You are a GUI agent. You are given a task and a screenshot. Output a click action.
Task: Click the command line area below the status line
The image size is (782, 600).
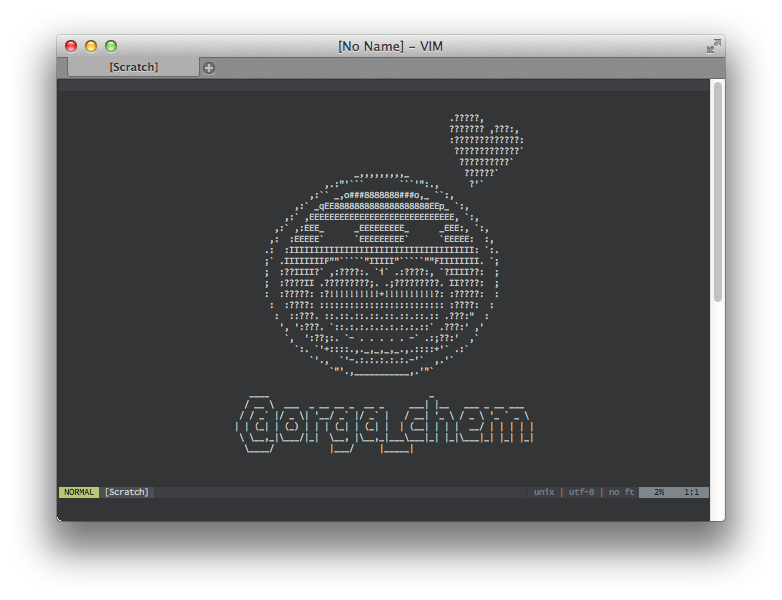tap(383, 509)
